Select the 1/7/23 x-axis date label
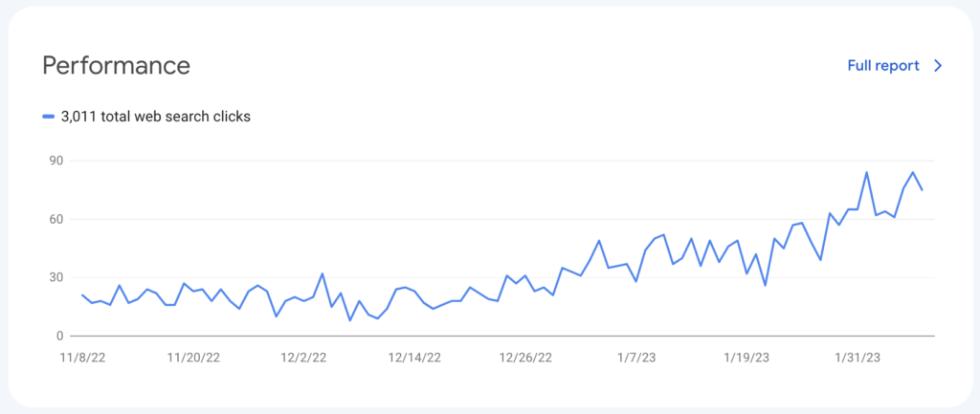The width and height of the screenshot is (980, 414). [x=636, y=358]
